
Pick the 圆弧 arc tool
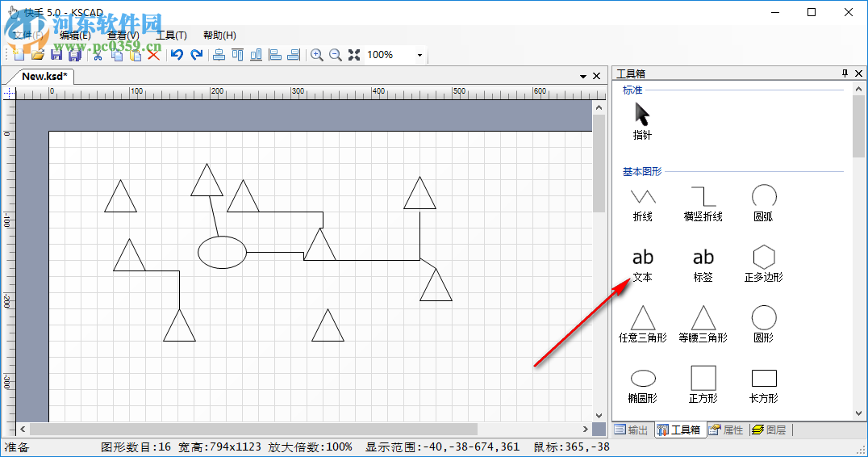click(764, 203)
